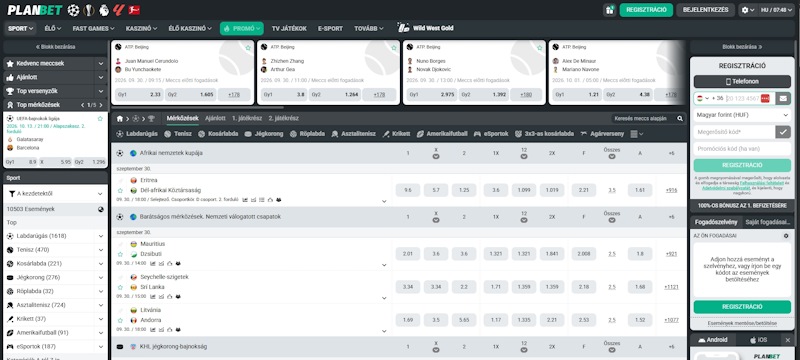This screenshot has height=360, width=800.
Task: Star the Seychelle-szigetek vs Srí Lanka match
Action: tap(120, 287)
